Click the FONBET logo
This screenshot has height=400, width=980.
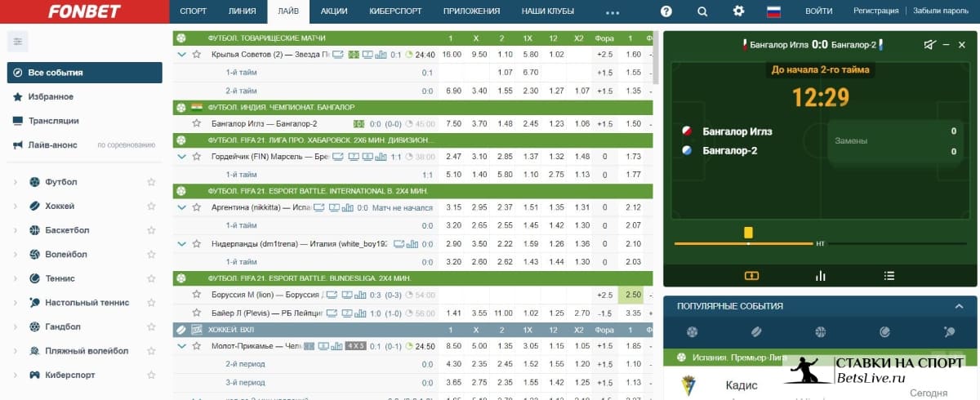tap(85, 11)
